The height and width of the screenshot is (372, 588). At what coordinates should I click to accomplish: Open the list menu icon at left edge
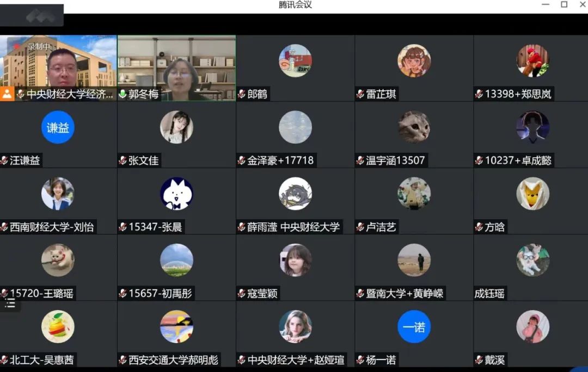(x=10, y=303)
